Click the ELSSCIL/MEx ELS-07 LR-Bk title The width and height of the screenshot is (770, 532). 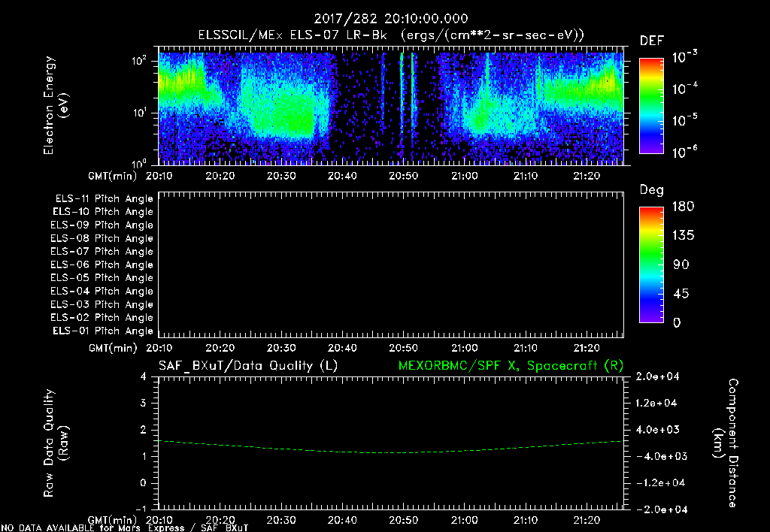293,35
